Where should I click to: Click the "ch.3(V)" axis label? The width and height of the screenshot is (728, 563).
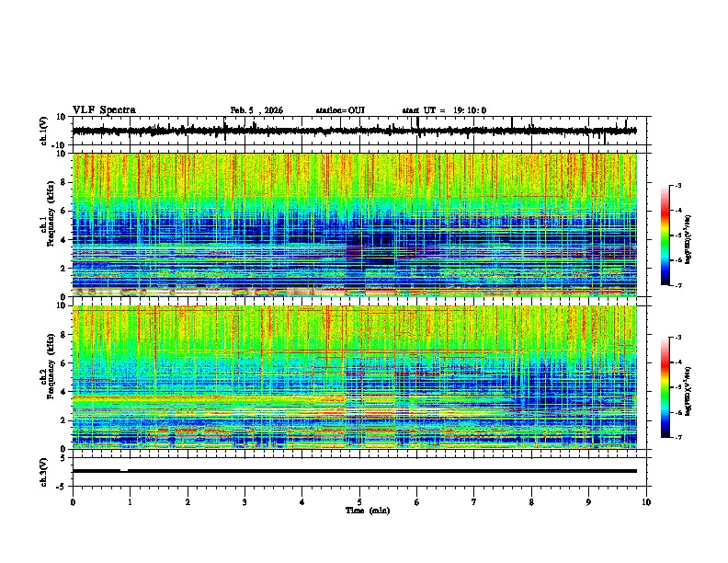pos(44,472)
